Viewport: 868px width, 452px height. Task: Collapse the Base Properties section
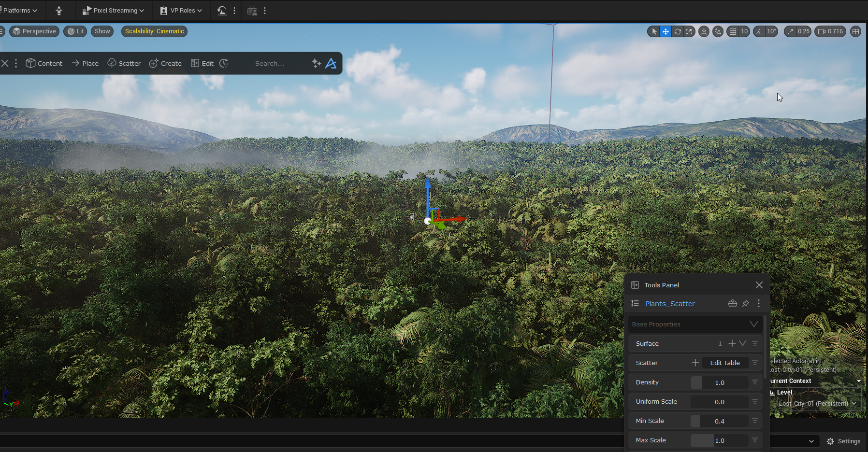coord(753,324)
